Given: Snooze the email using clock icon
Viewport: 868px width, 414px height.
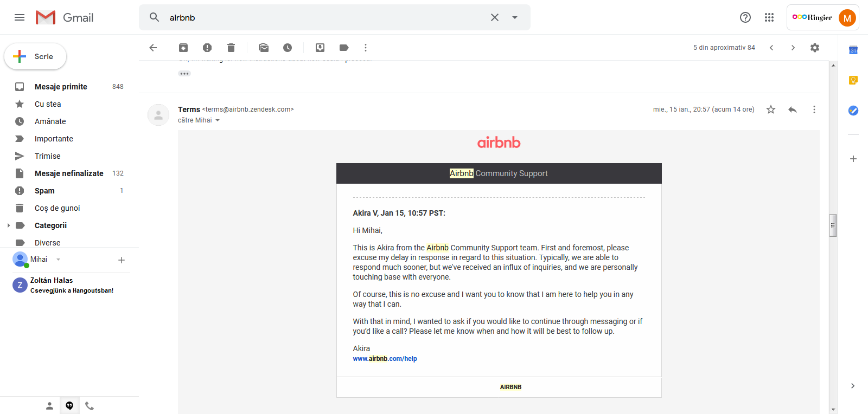Looking at the screenshot, I should (288, 48).
